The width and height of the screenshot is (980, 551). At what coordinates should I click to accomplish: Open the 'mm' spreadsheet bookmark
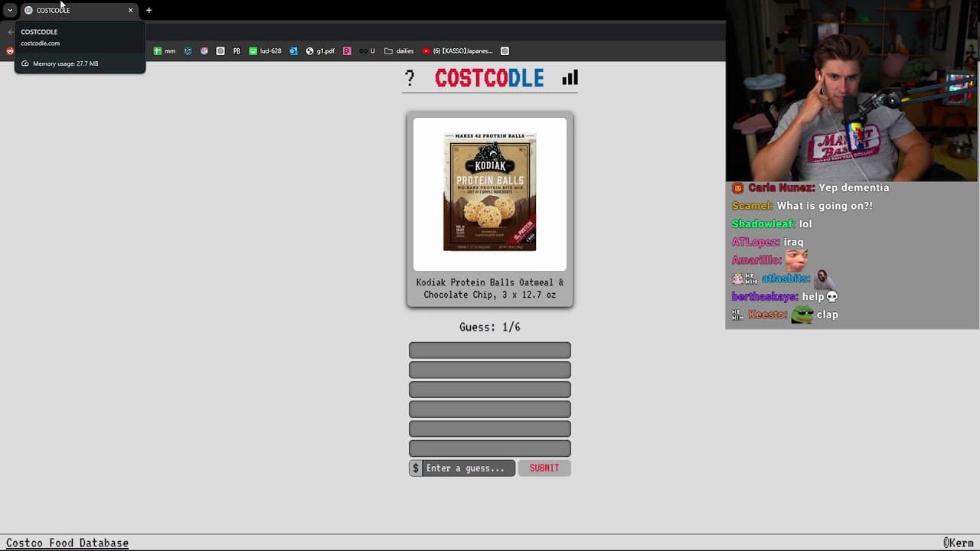pyautogui.click(x=165, y=51)
